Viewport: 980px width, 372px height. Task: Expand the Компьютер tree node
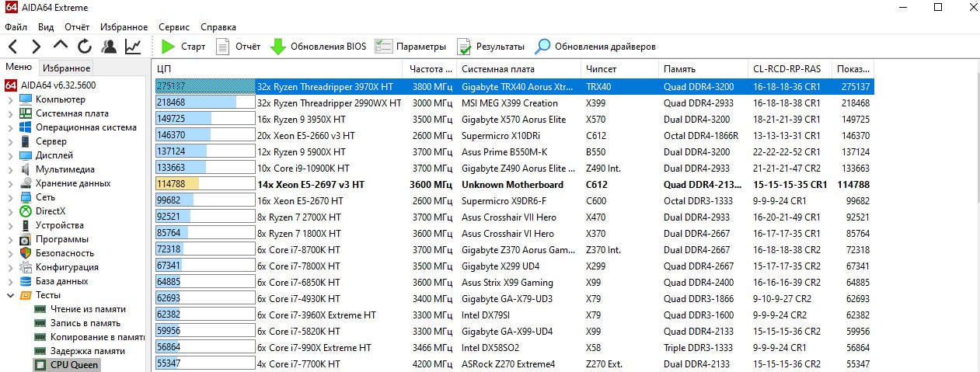(x=10, y=99)
